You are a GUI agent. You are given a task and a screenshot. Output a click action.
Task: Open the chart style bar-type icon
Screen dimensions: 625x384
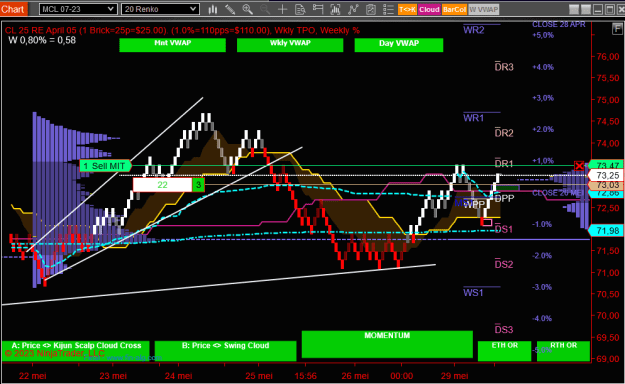pyautogui.click(x=213, y=9)
